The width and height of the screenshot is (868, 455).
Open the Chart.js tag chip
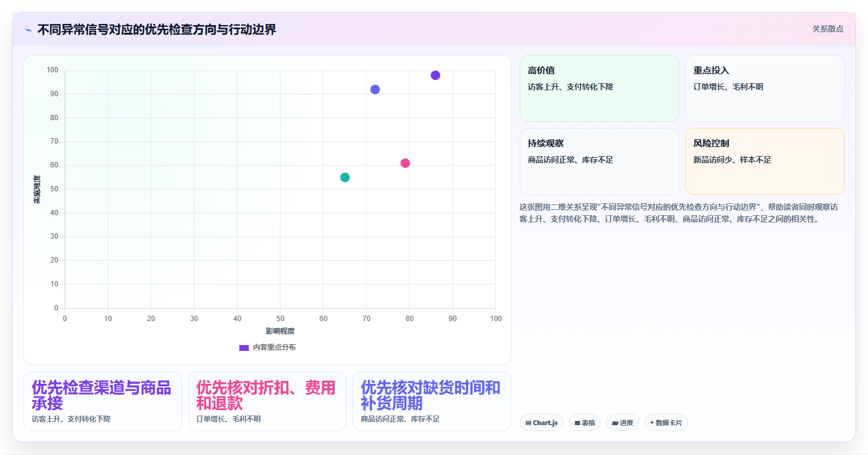542,423
